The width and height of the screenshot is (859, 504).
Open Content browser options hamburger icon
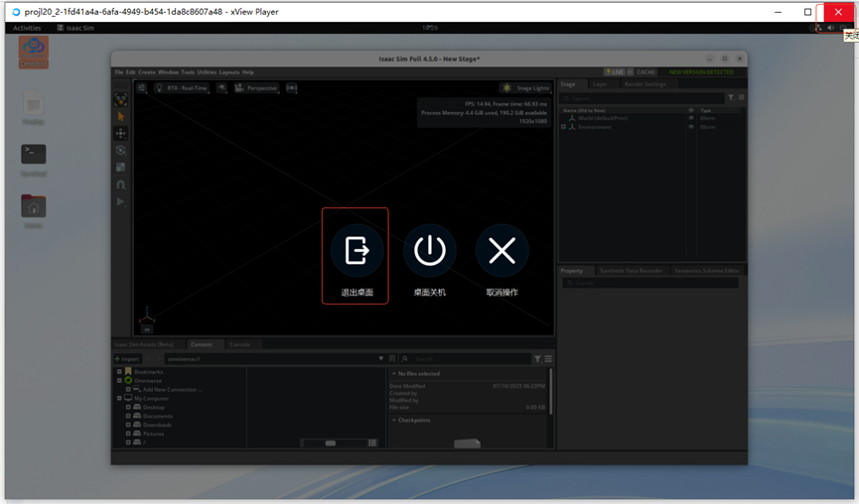[x=548, y=359]
